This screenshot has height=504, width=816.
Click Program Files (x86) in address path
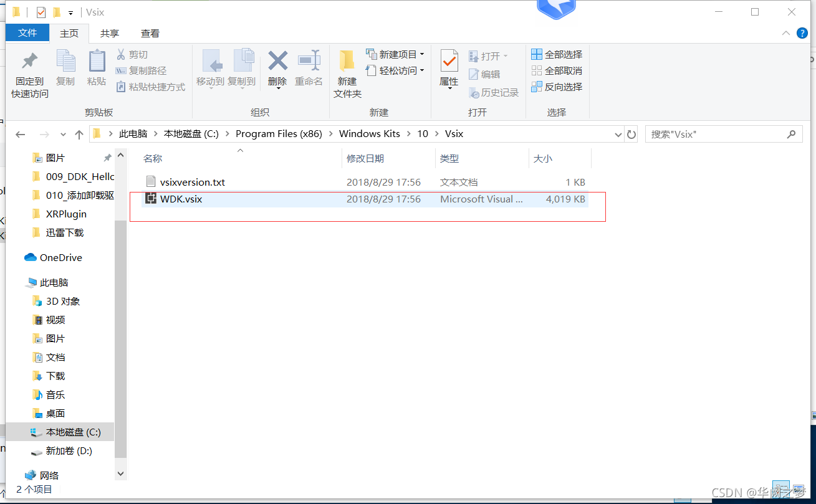[x=278, y=134]
